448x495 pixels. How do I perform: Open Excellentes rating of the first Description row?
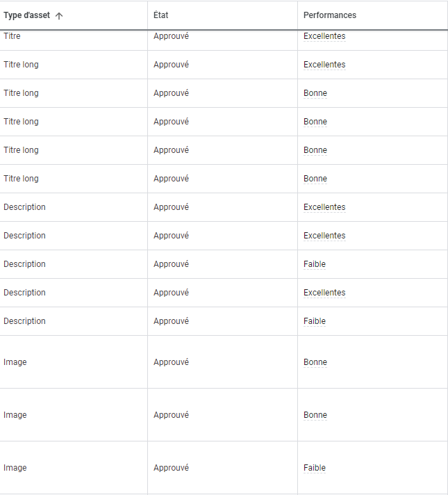pyautogui.click(x=324, y=207)
